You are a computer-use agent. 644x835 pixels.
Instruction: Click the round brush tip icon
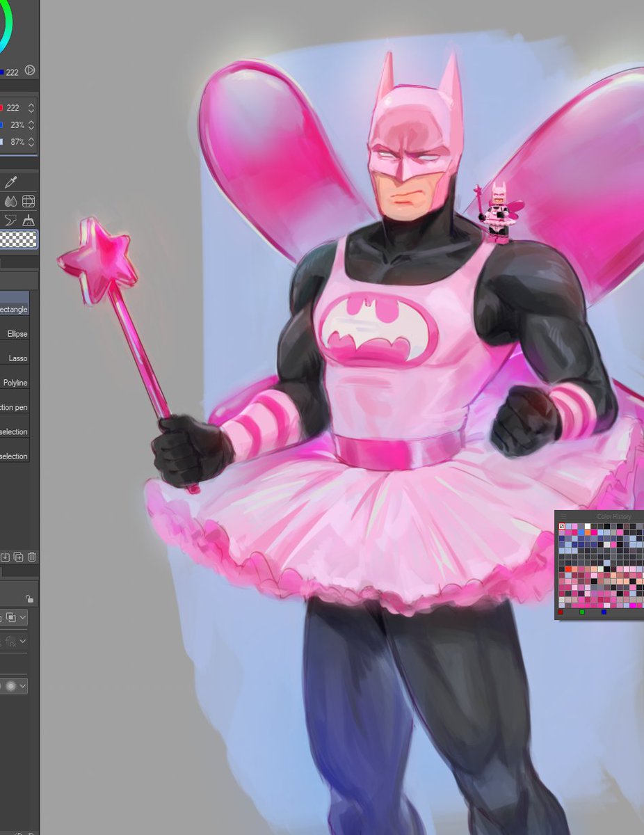[x=10, y=685]
